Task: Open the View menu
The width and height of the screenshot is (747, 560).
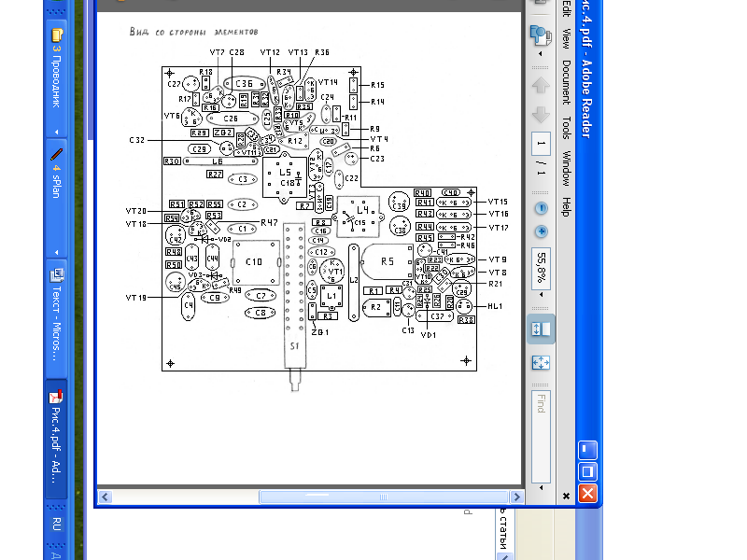Action: click(566, 38)
